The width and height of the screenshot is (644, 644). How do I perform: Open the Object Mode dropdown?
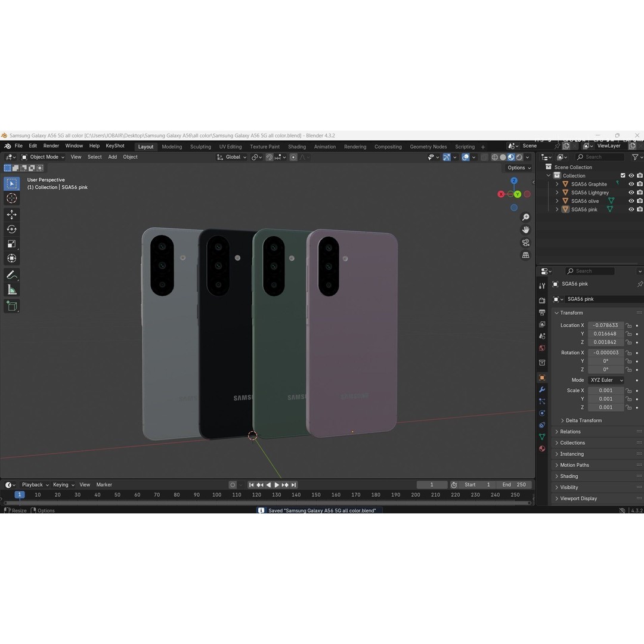[43, 157]
